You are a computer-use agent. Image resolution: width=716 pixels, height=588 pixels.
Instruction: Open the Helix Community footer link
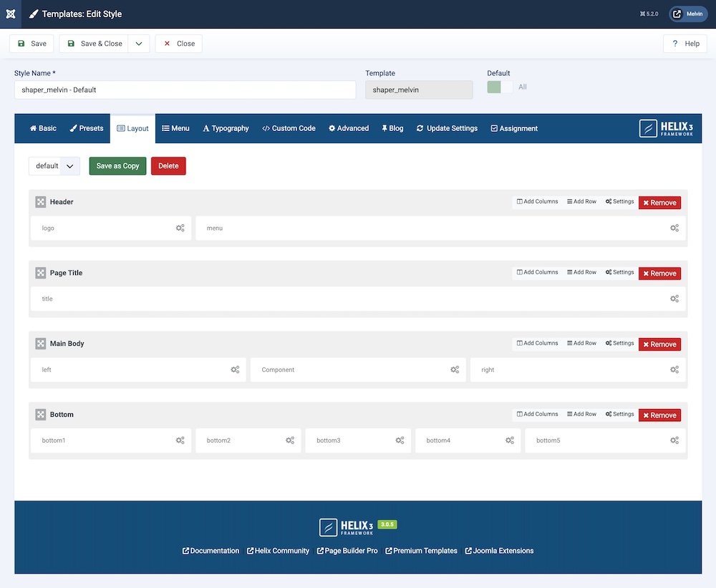(x=278, y=551)
